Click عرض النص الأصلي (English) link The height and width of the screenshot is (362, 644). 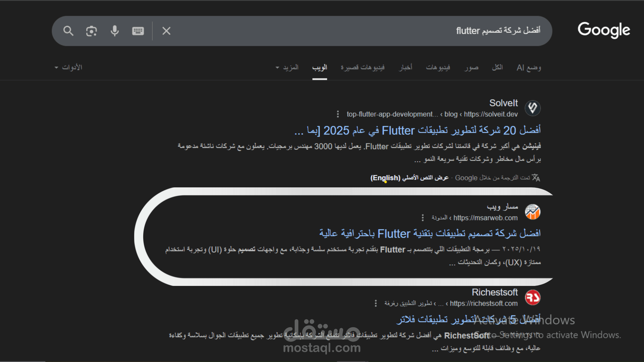click(x=410, y=178)
